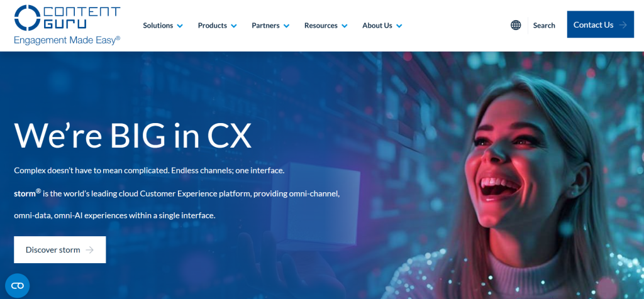Click the Contact Us button

(600, 24)
